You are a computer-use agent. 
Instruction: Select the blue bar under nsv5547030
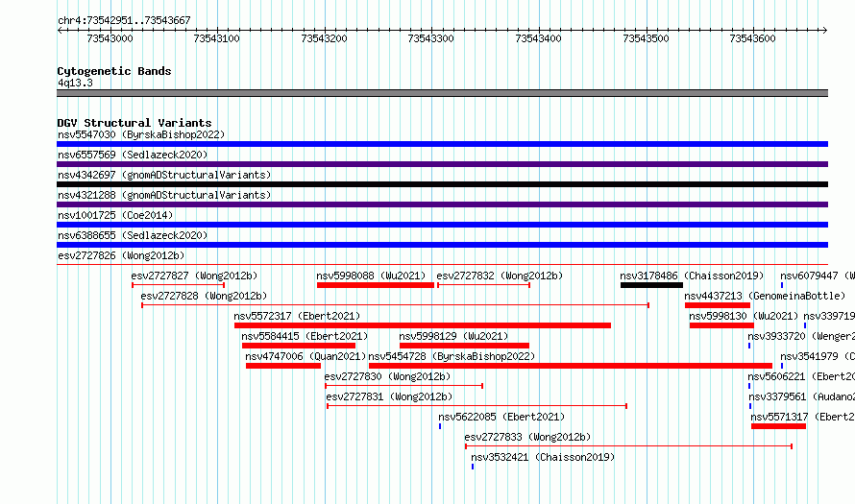(x=442, y=144)
